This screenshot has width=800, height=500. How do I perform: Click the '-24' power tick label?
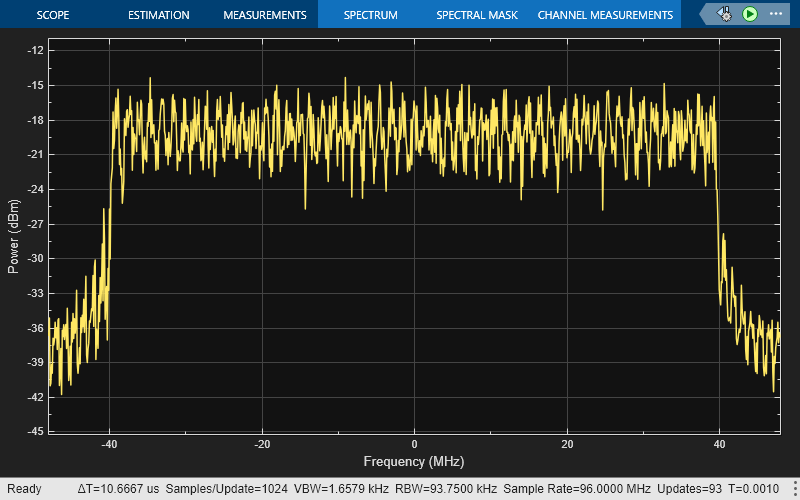coord(35,189)
